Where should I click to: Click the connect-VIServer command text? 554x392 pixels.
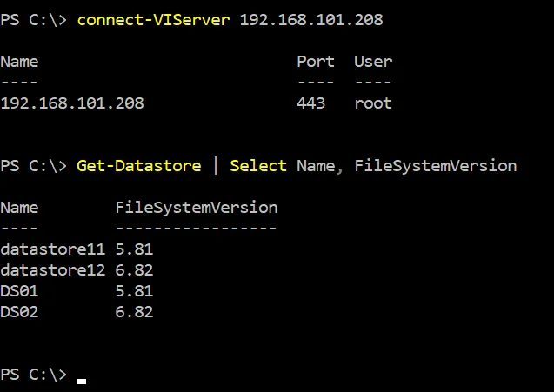click(x=153, y=20)
